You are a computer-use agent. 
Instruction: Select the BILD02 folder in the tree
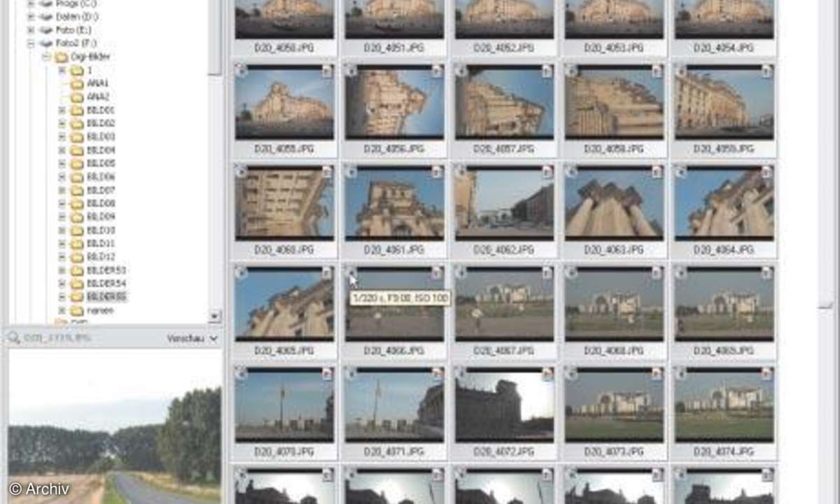[101, 124]
